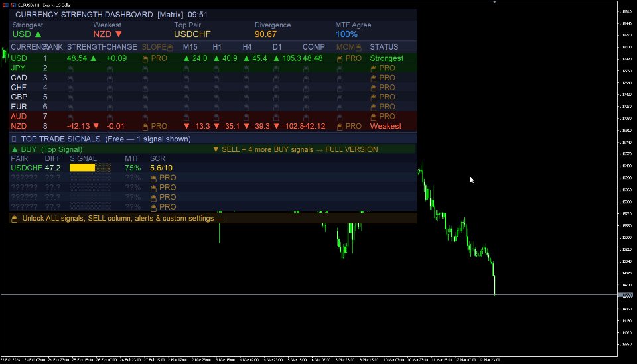Screen dimensions: 637x364
Task: Click the USDCHF signal strength bar
Action: [91, 168]
